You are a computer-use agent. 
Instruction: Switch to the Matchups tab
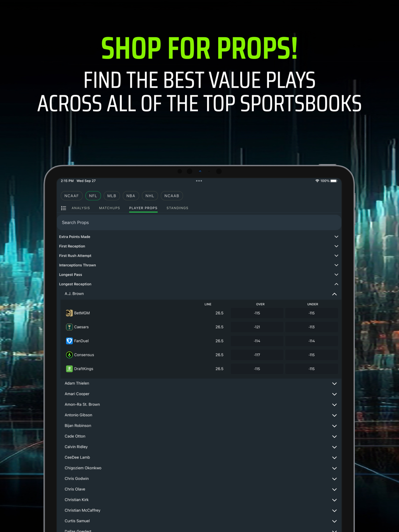pyautogui.click(x=109, y=208)
